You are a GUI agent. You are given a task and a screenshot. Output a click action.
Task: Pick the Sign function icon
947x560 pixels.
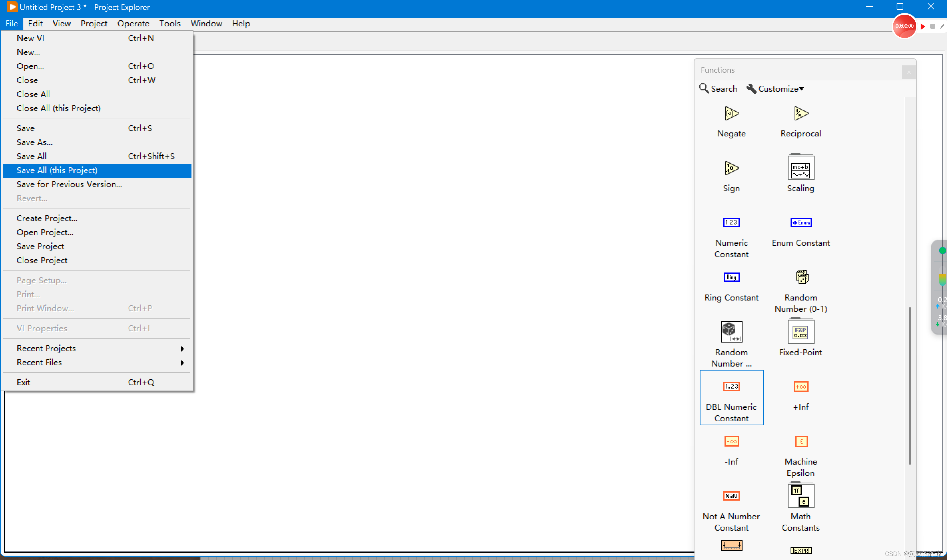point(731,168)
